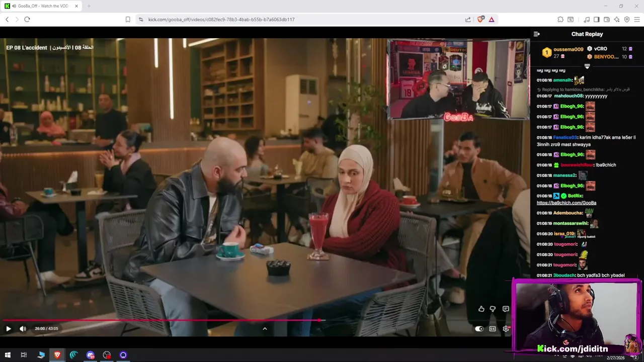644x362 pixels.
Task: Open Brave browser on taskbar
Action: 57,355
